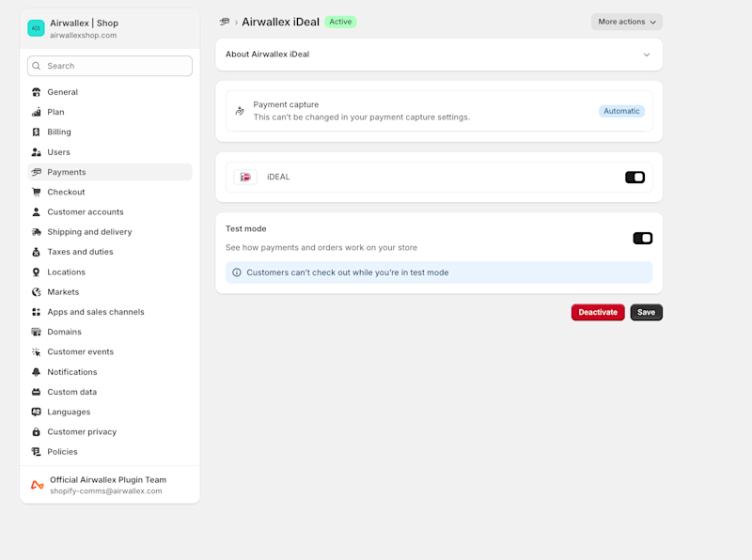Click the airwallexshop.com domain text
752x560 pixels.
pos(83,36)
